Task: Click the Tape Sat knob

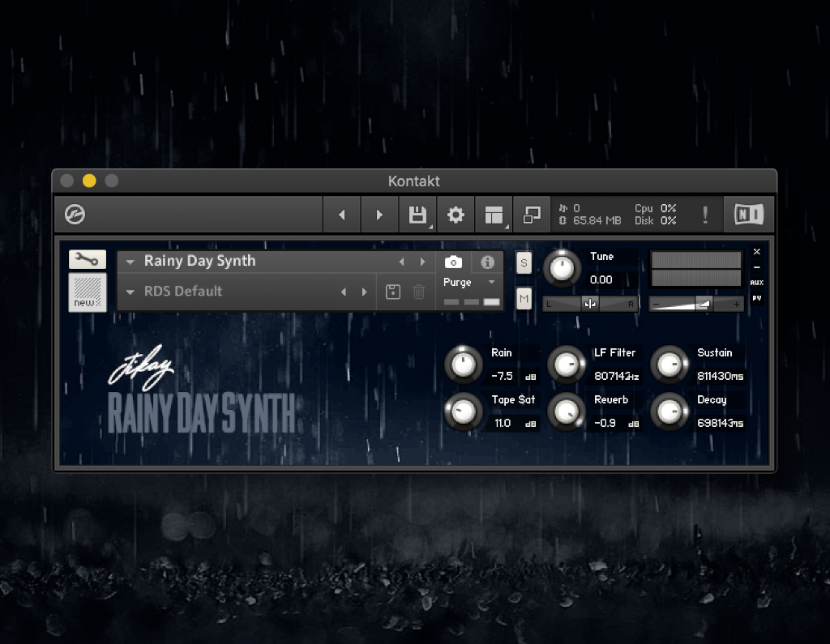Action: pos(463,412)
